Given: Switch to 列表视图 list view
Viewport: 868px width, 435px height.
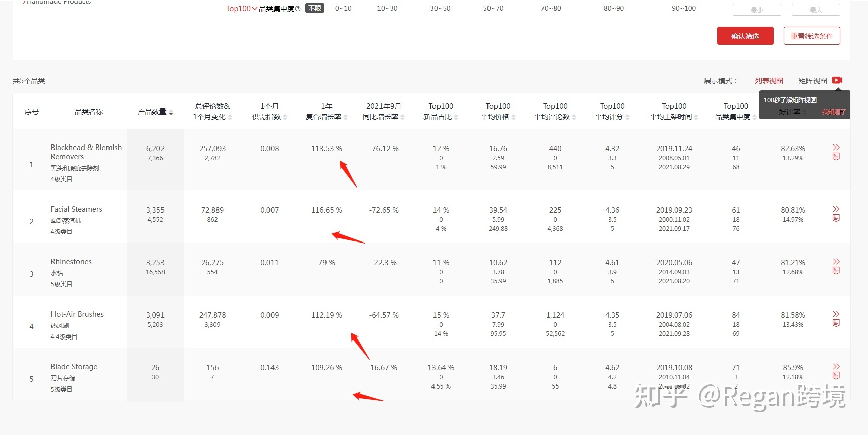Looking at the screenshot, I should (769, 81).
